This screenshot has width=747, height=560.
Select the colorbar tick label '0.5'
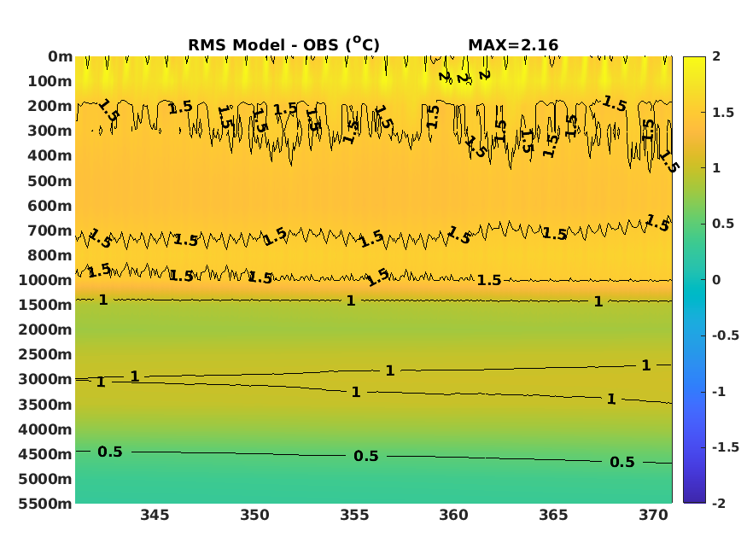click(x=723, y=224)
